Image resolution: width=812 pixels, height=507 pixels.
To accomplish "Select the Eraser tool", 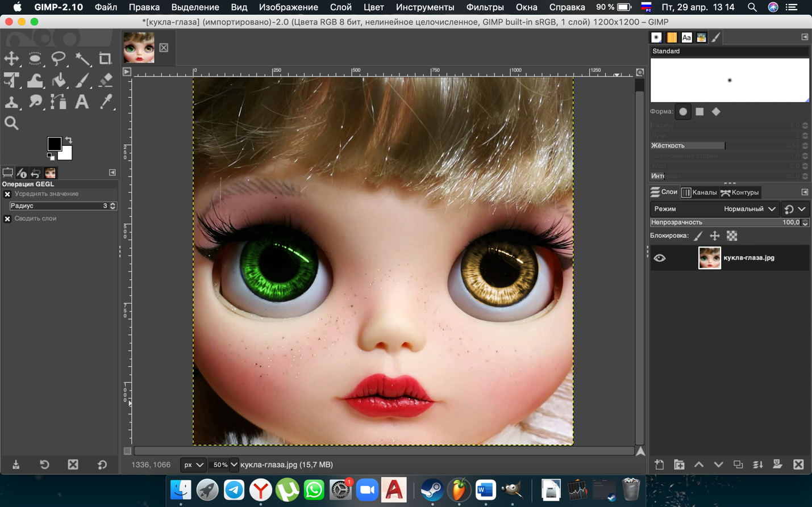I will [105, 81].
